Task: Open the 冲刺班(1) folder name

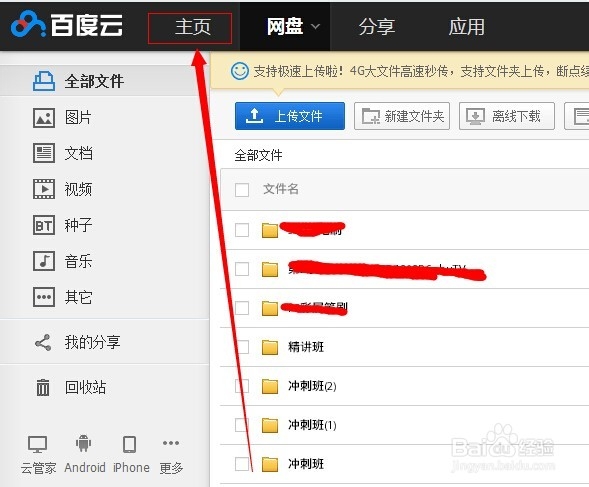Action: click(x=312, y=425)
